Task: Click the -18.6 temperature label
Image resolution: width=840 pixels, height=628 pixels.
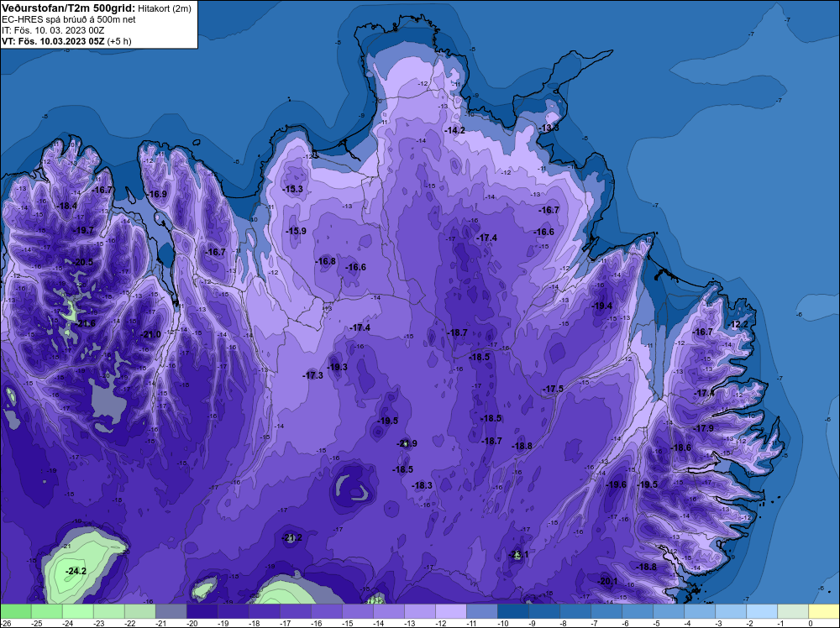Action: tap(681, 448)
